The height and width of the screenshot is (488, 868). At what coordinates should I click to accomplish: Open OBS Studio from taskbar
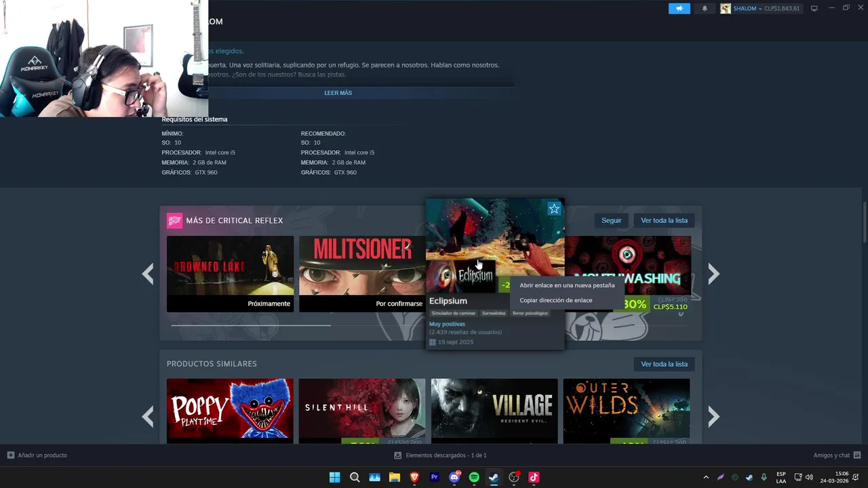(x=514, y=477)
